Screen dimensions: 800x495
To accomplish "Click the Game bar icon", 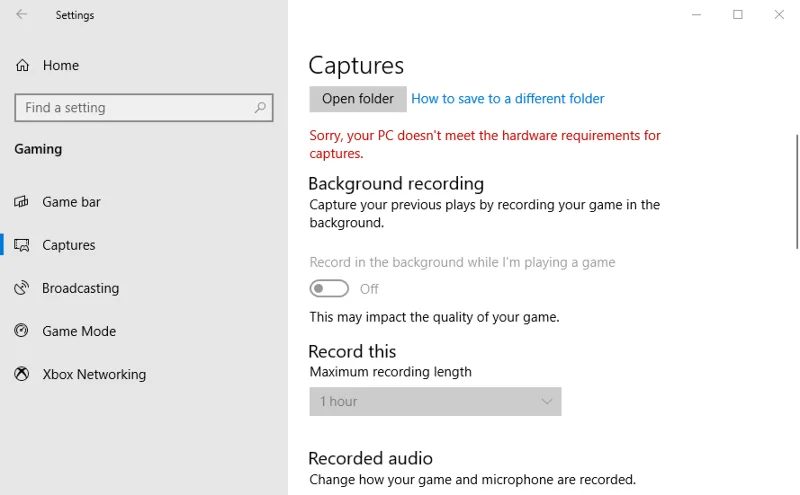I will coord(21,202).
